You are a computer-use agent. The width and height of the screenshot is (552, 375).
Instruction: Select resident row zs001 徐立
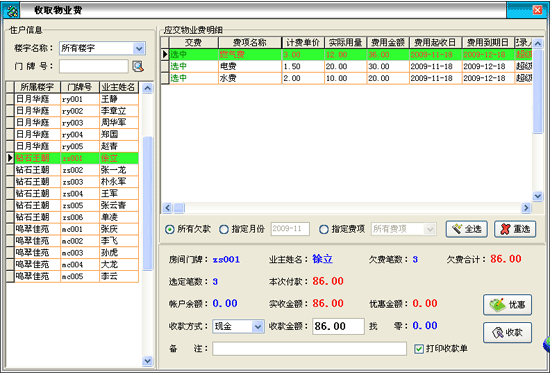pos(72,158)
